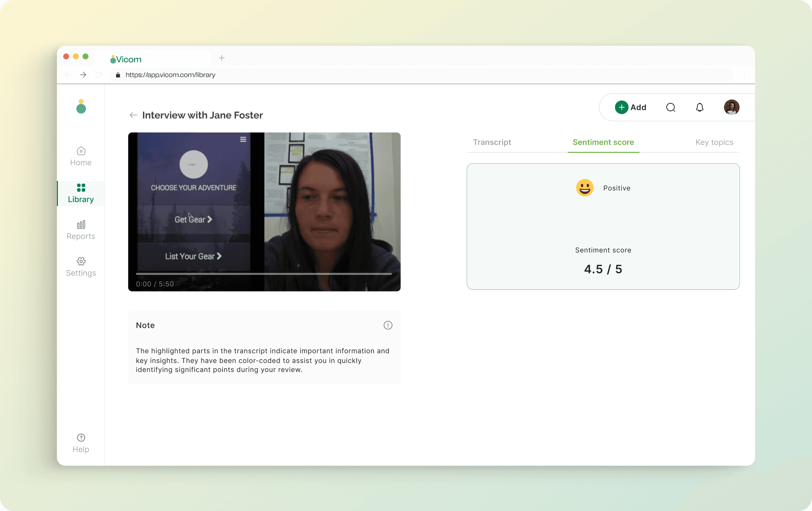Screen dimensions: 812x511
Task: Go back using the arrow beside Interview title
Action: click(x=133, y=115)
